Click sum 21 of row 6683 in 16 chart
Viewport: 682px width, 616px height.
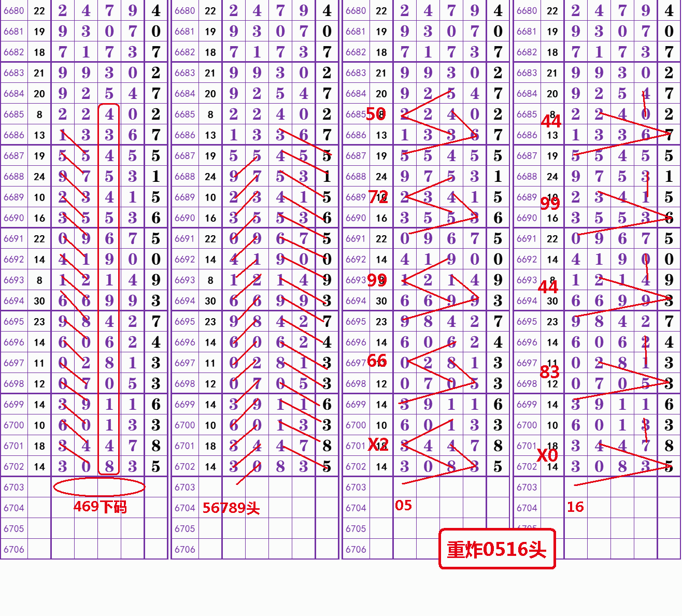coord(552,73)
